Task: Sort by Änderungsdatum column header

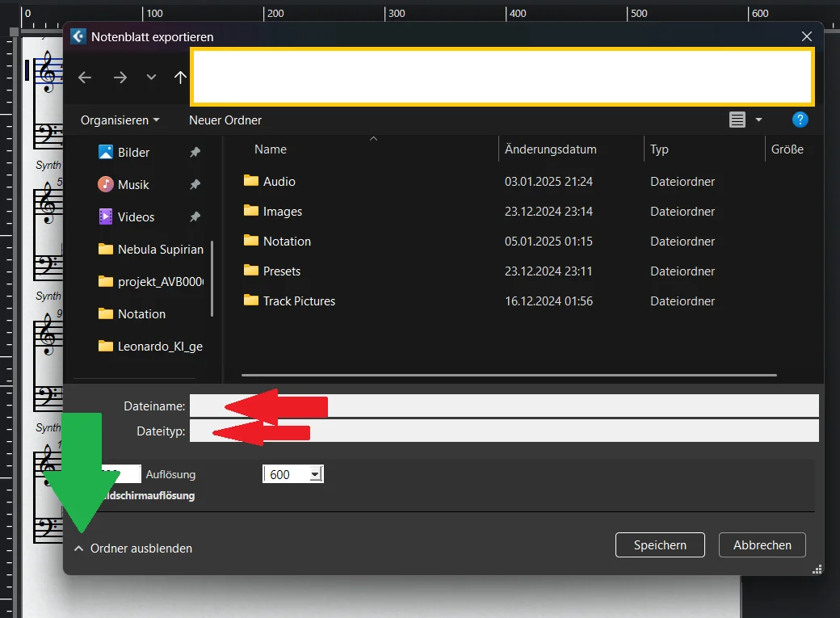Action: [x=550, y=149]
